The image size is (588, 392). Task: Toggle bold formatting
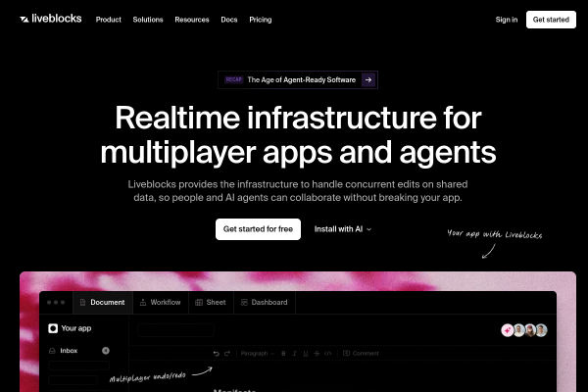tap(283, 354)
